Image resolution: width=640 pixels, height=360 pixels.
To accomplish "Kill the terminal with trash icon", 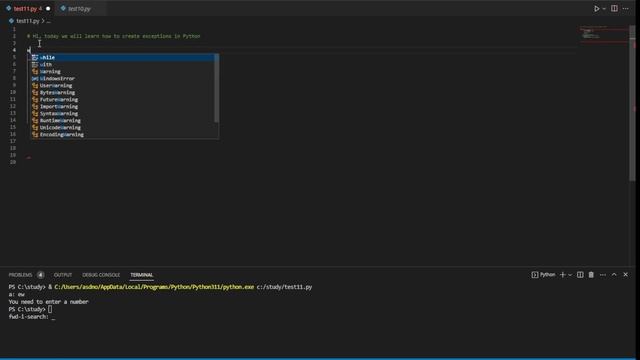I will click(591, 275).
